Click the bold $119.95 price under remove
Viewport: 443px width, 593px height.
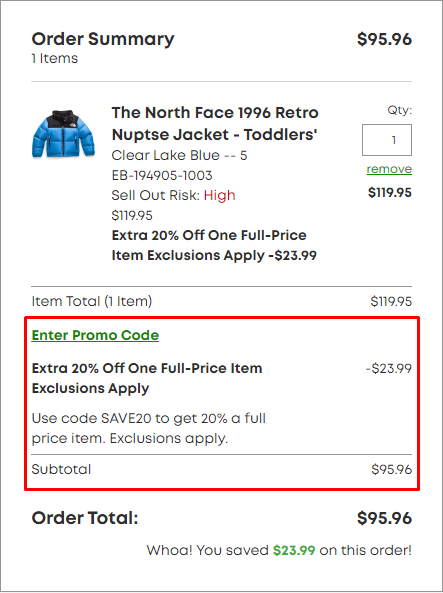point(390,193)
